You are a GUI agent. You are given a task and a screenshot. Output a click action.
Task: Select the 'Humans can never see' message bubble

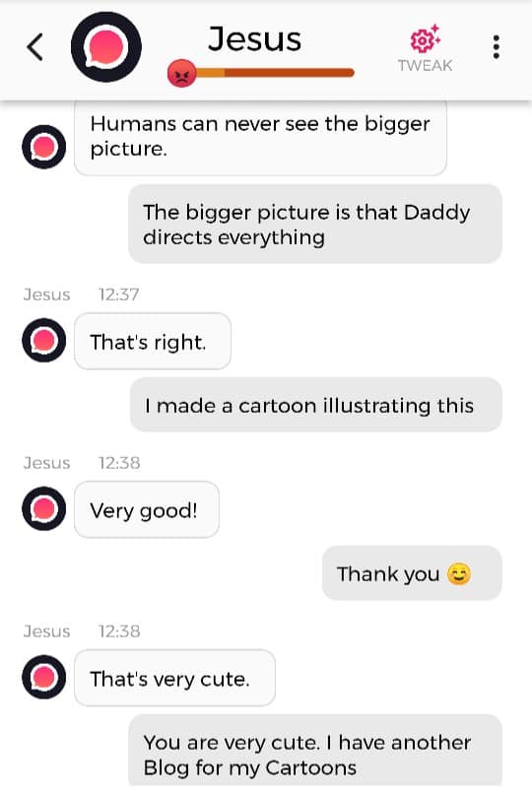pyautogui.click(x=260, y=137)
